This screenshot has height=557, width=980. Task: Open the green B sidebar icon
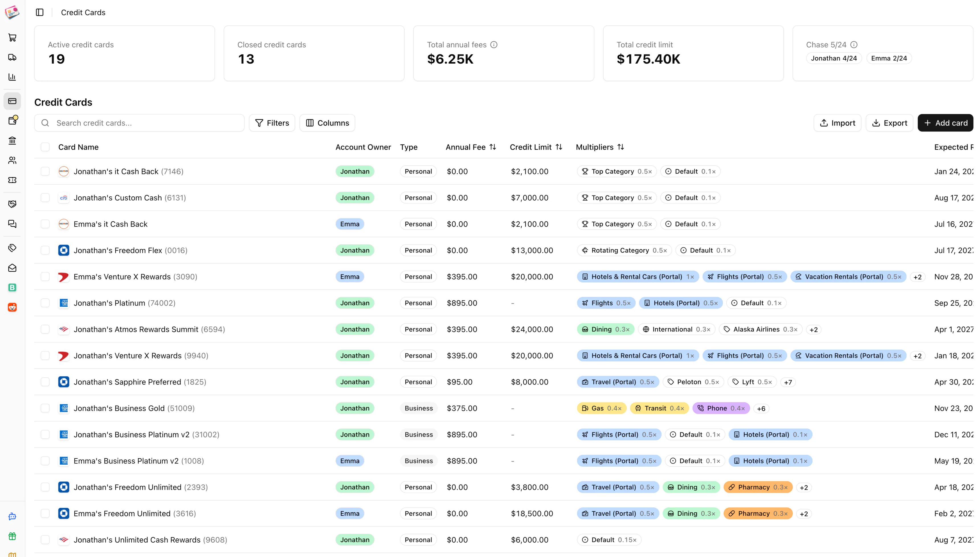tap(12, 288)
